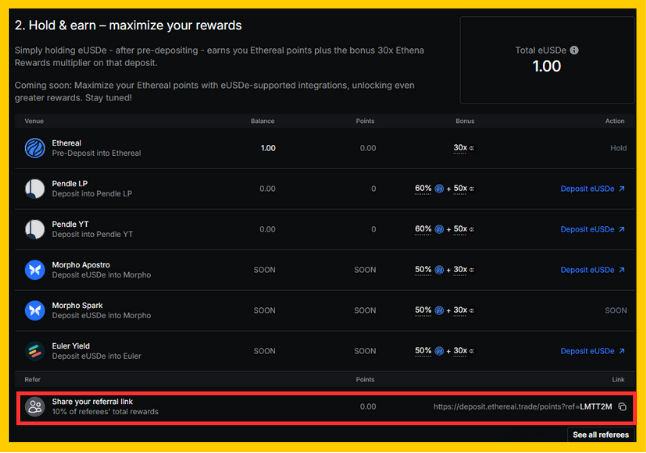Viewport: 646px width, 453px height.
Task: Click the Refer section header
Action: [x=33, y=380]
